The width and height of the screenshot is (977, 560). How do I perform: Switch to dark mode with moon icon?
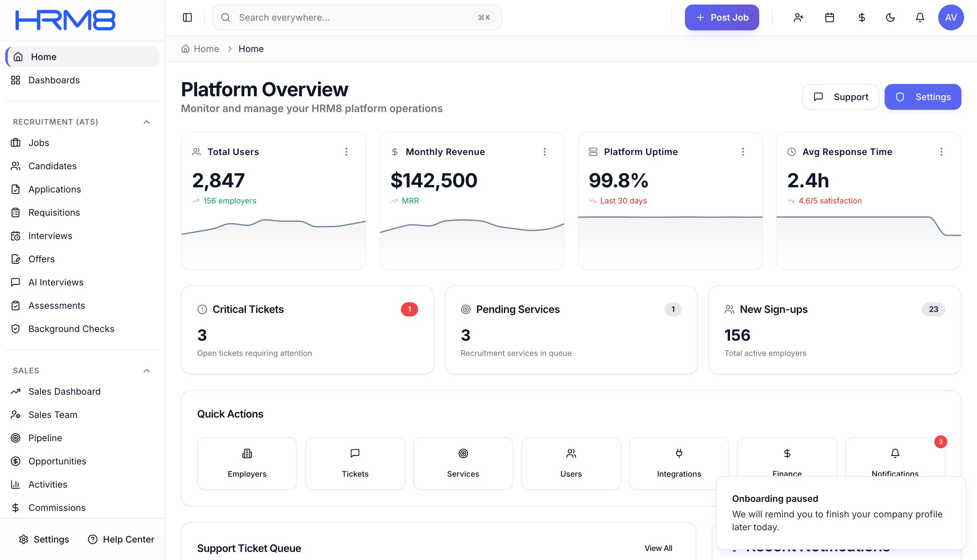pyautogui.click(x=890, y=17)
